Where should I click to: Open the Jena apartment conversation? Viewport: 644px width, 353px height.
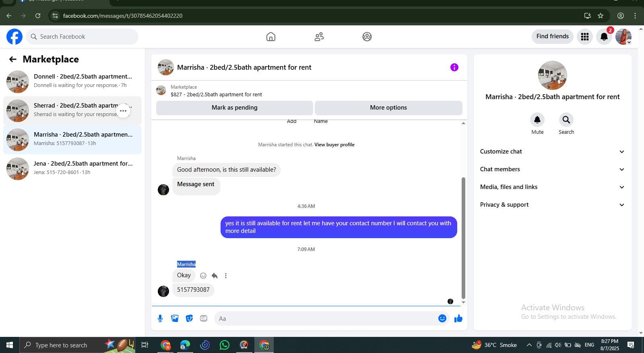click(72, 169)
